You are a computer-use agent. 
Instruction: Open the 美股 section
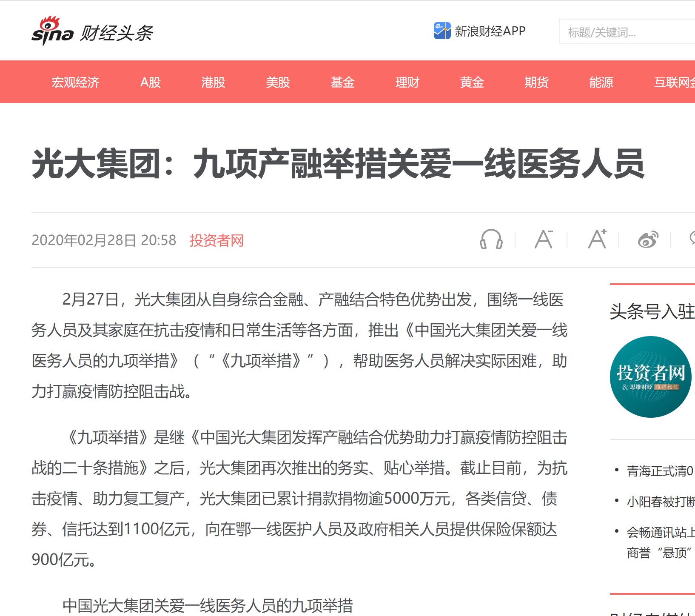pos(278,82)
